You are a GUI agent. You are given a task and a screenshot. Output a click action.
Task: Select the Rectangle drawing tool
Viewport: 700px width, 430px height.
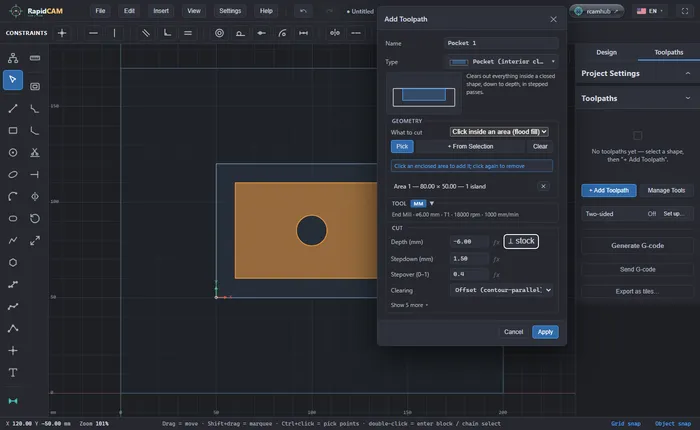point(13,130)
